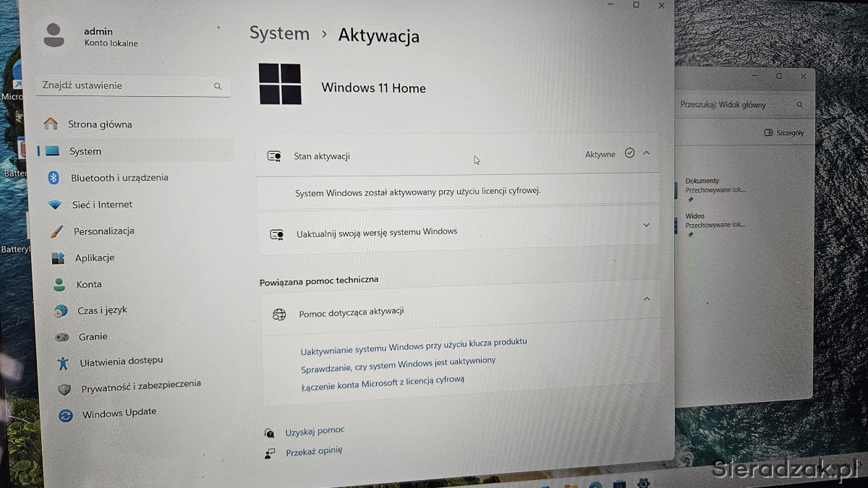Click the magnifier icon in settings search
This screenshot has height=488, width=868.
coord(218,86)
